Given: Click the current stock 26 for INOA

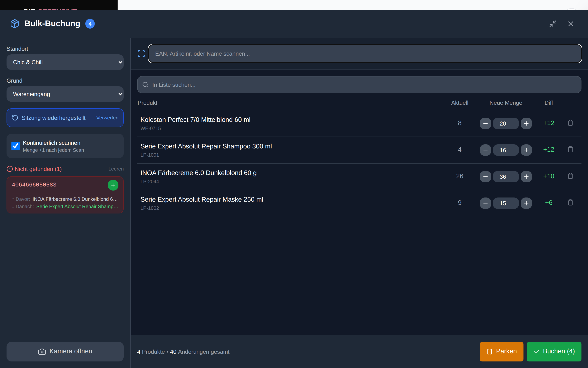Looking at the screenshot, I should 459,176.
